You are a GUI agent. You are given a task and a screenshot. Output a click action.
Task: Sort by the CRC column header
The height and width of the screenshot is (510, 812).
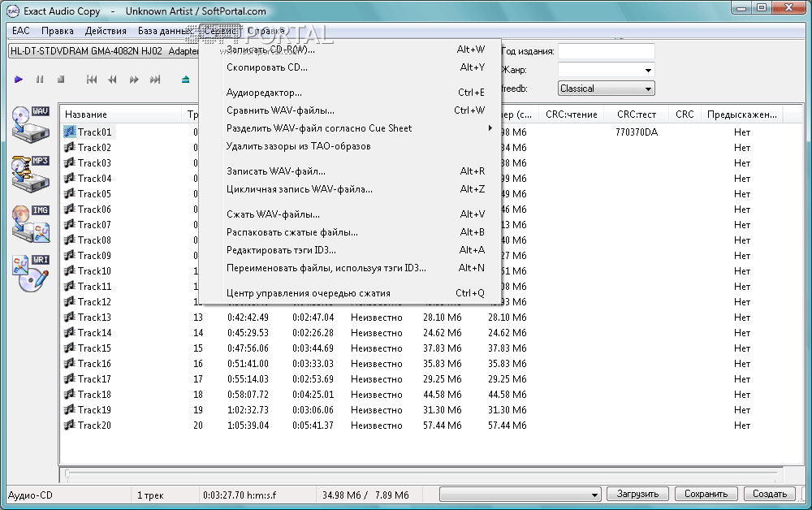(685, 115)
